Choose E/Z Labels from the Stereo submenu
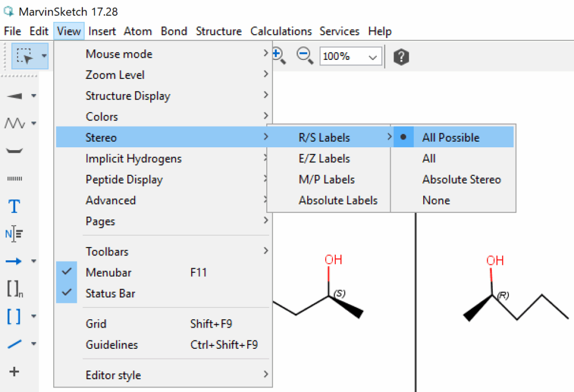Image resolution: width=574 pixels, height=392 pixels. pos(324,158)
